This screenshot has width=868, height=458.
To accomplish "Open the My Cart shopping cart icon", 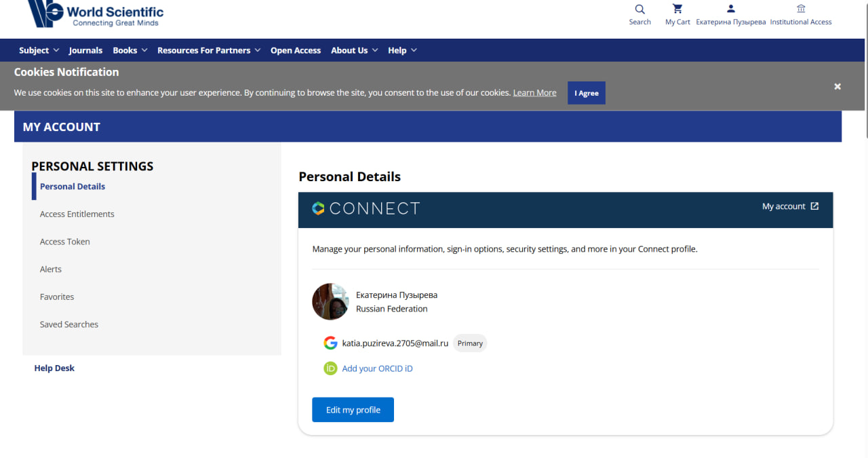I will (677, 9).
